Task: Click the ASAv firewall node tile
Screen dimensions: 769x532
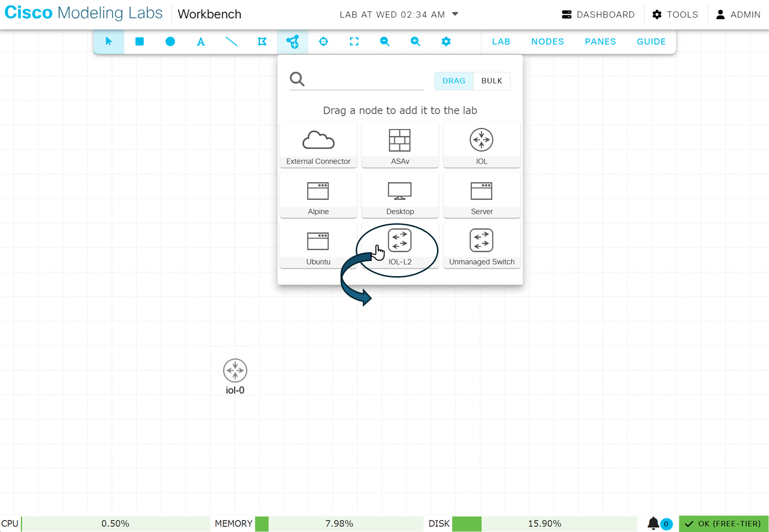Action: click(400, 145)
